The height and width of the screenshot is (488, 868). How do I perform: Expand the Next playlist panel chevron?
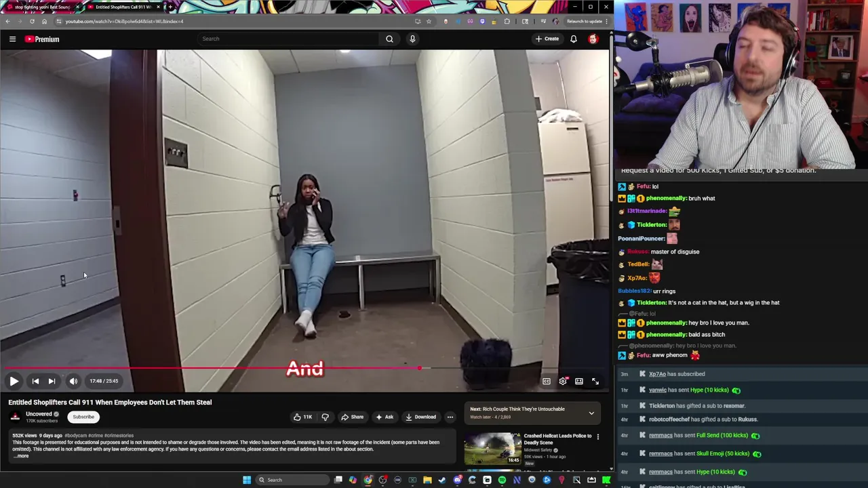click(591, 413)
